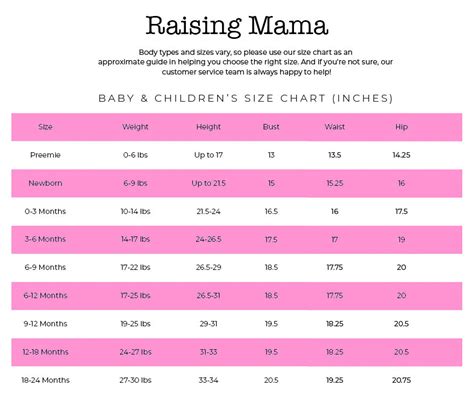Click the Bust column header
Screen dimensions: 474x395
(271, 127)
